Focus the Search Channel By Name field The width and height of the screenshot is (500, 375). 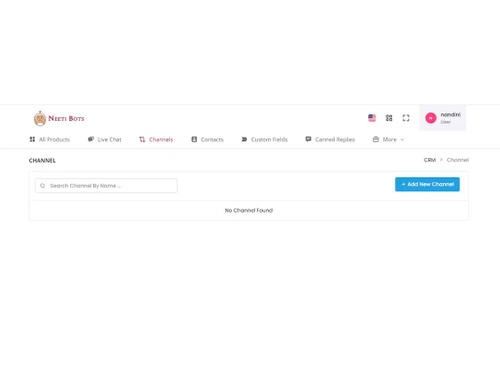106,186
